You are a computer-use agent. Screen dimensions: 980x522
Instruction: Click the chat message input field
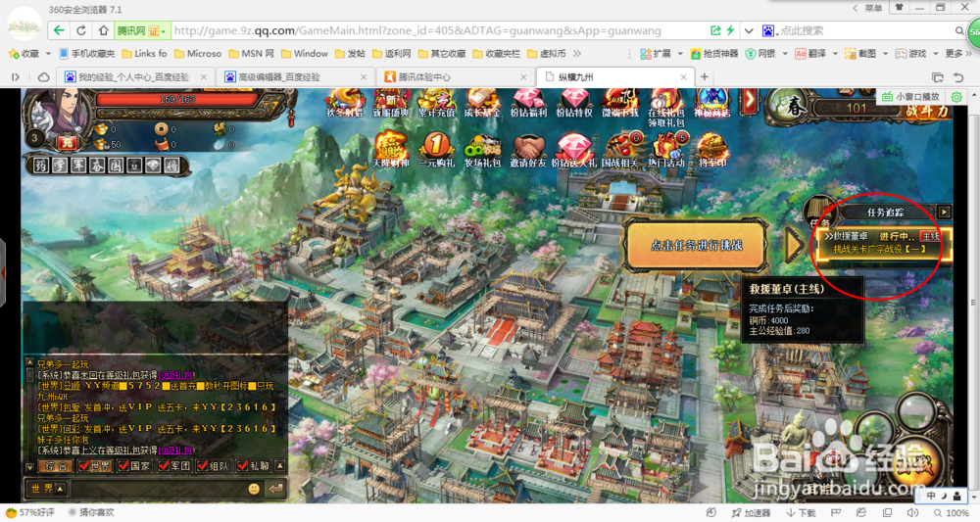(158, 489)
